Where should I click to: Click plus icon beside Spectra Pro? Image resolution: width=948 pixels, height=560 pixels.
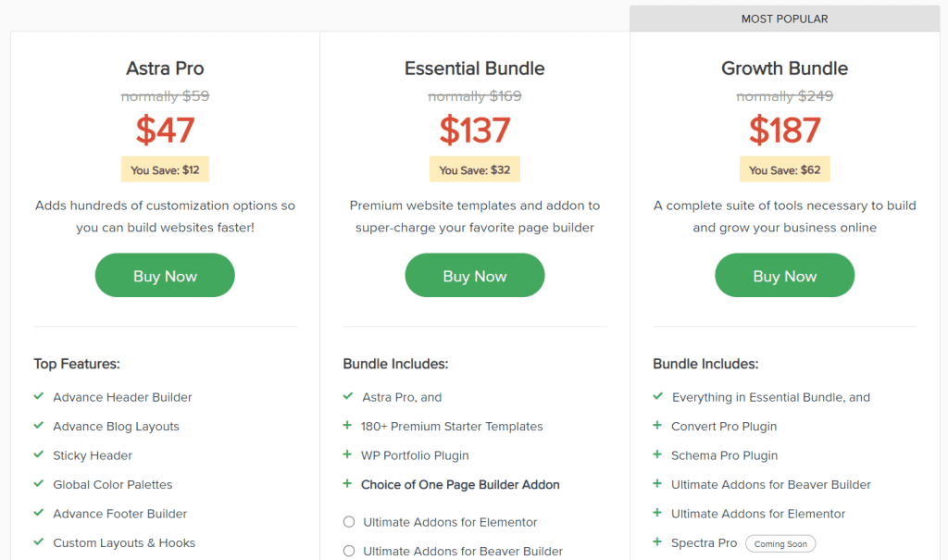click(x=657, y=541)
